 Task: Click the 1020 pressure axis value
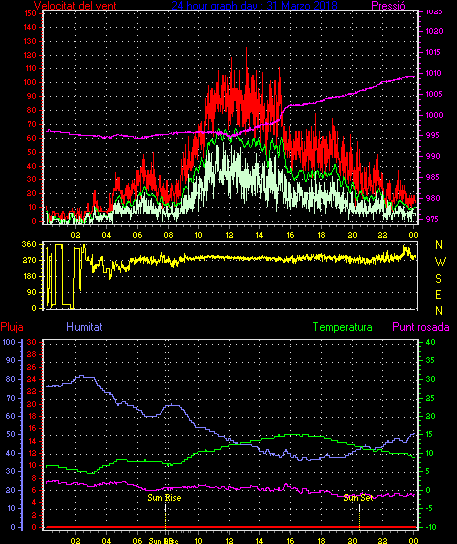point(434,31)
